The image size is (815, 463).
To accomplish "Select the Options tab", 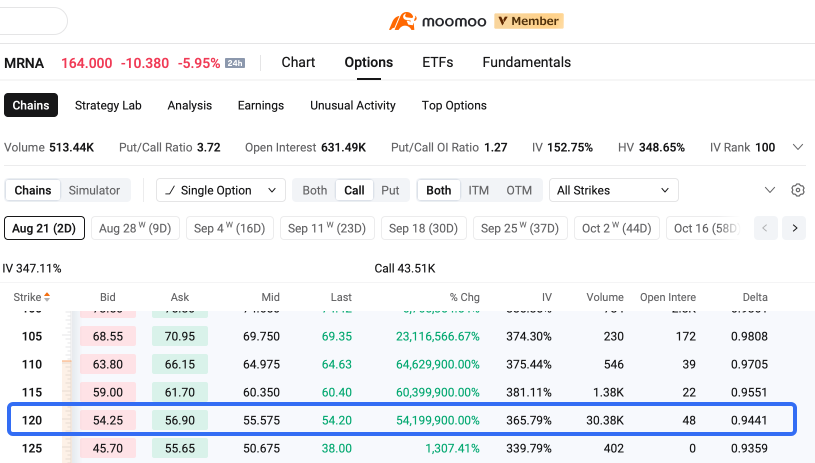I will (x=369, y=62).
